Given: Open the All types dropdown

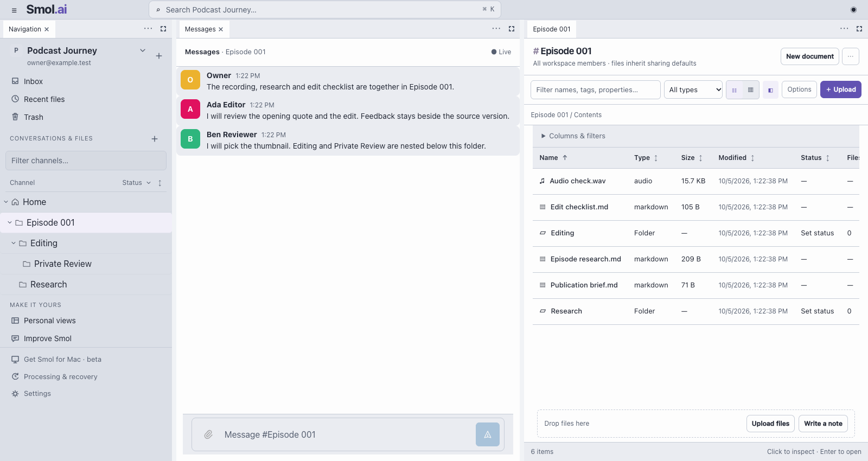Looking at the screenshot, I should (x=693, y=90).
